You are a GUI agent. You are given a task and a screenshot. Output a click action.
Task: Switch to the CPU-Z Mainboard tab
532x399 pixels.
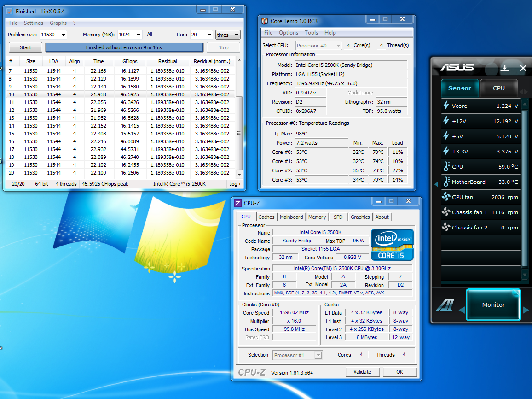(291, 217)
